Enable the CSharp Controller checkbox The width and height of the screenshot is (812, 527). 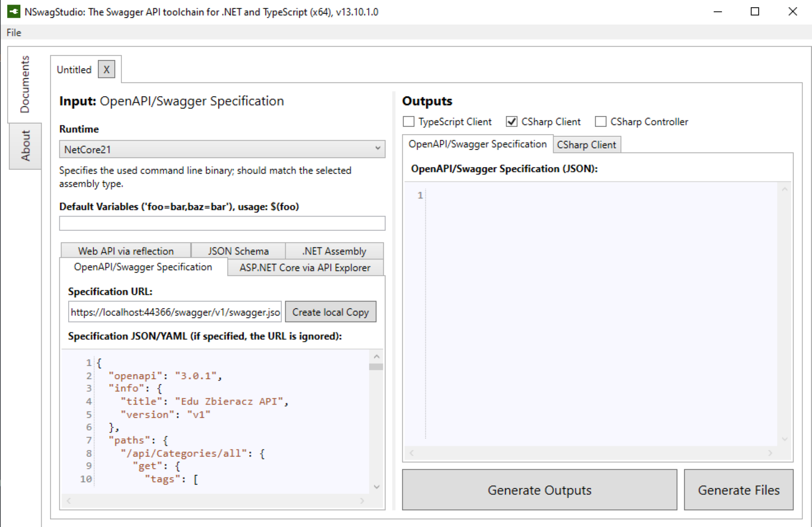600,121
